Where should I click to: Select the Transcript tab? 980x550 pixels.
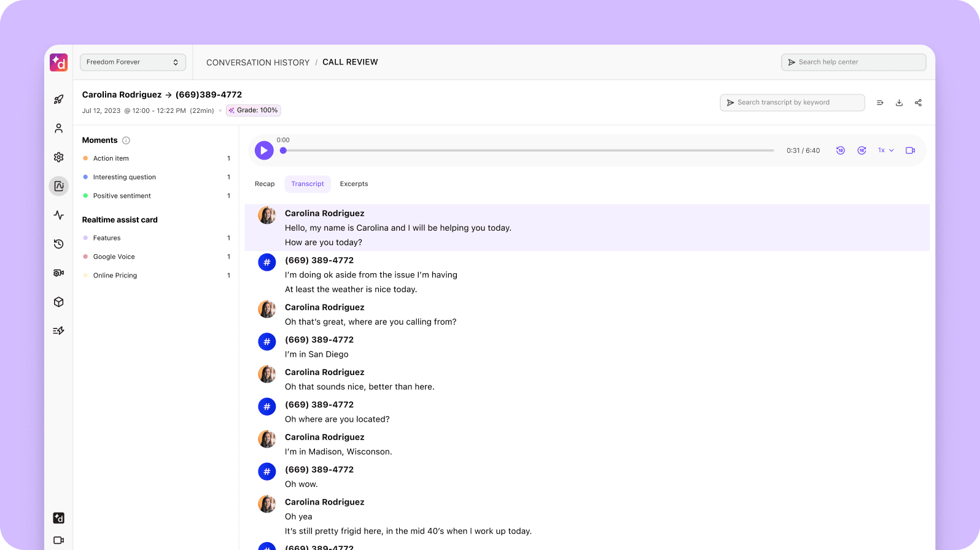coord(308,184)
